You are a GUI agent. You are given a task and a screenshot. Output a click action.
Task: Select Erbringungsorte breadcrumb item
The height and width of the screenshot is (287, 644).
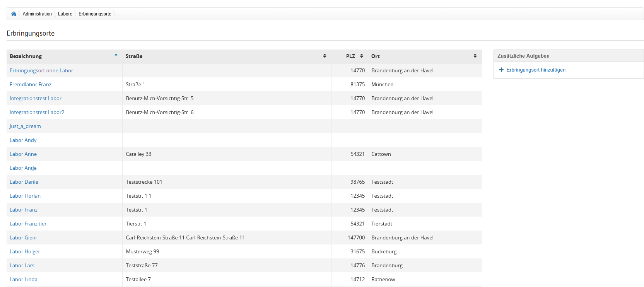click(x=95, y=14)
